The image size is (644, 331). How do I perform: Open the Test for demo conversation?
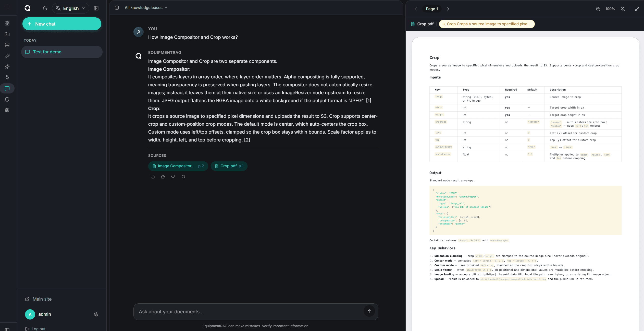(x=62, y=52)
